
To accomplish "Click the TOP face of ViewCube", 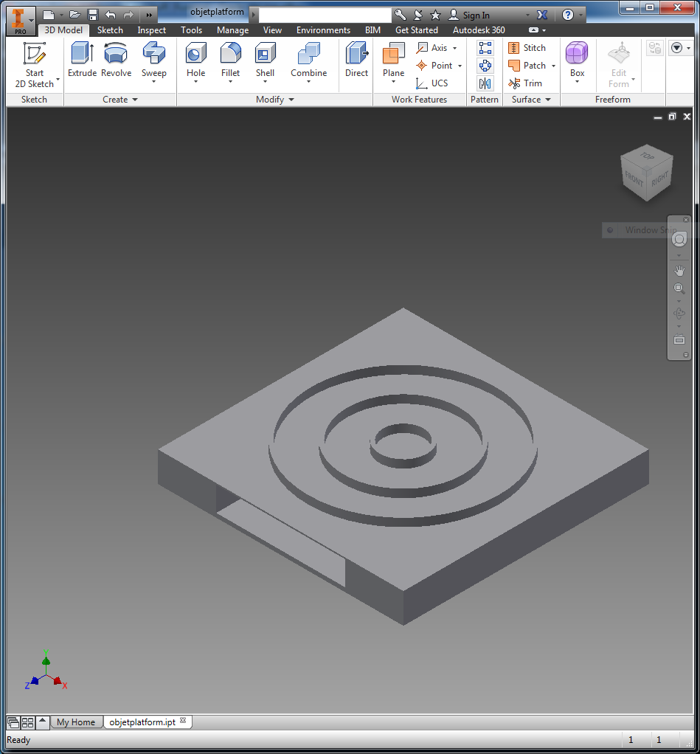I will click(x=647, y=156).
